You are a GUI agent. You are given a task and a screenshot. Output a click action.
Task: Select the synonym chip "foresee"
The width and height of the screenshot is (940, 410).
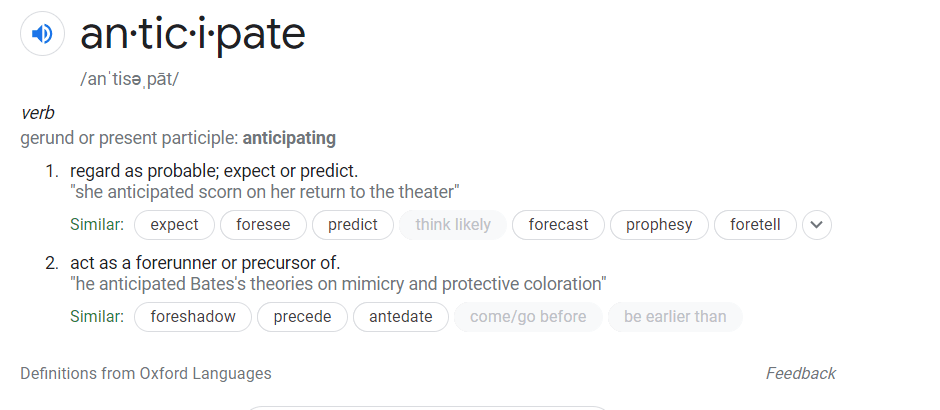(x=263, y=225)
